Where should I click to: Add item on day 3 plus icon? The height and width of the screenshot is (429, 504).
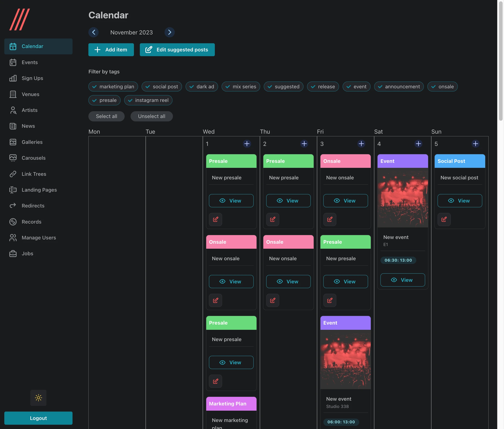point(361,144)
